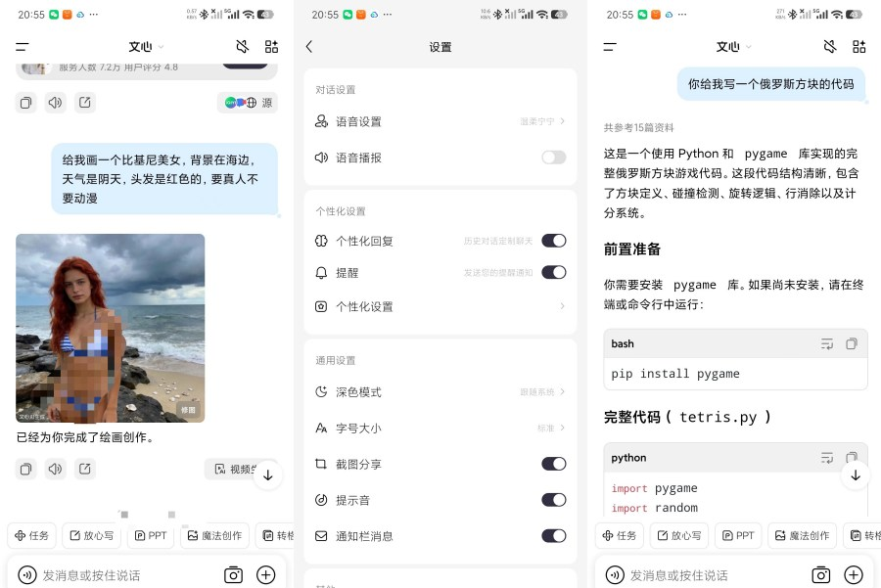This screenshot has width=881, height=588.
Task: Tap the plus icon in the left chat input
Action: click(265, 574)
